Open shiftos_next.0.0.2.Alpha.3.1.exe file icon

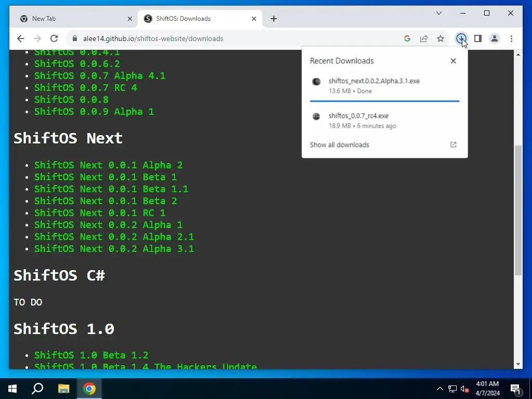pyautogui.click(x=316, y=82)
